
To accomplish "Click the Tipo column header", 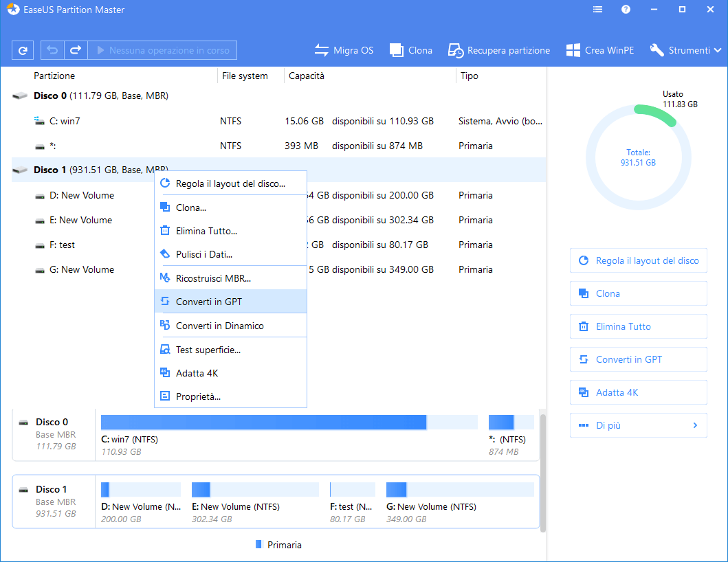I will tap(469, 76).
